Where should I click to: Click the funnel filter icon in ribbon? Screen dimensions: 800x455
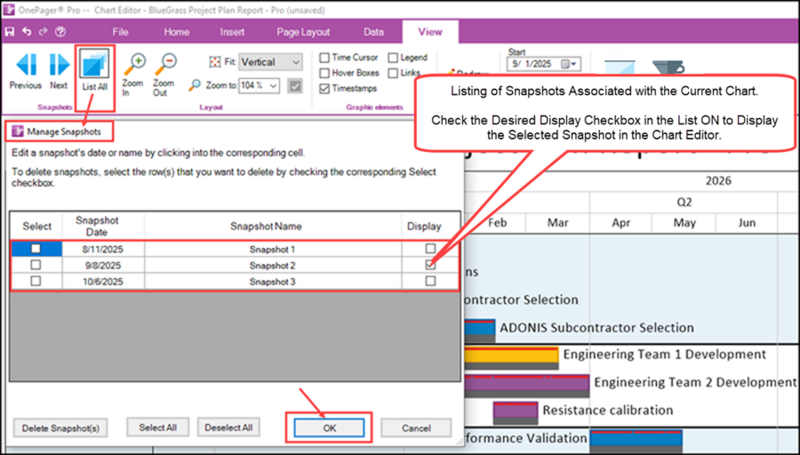668,67
